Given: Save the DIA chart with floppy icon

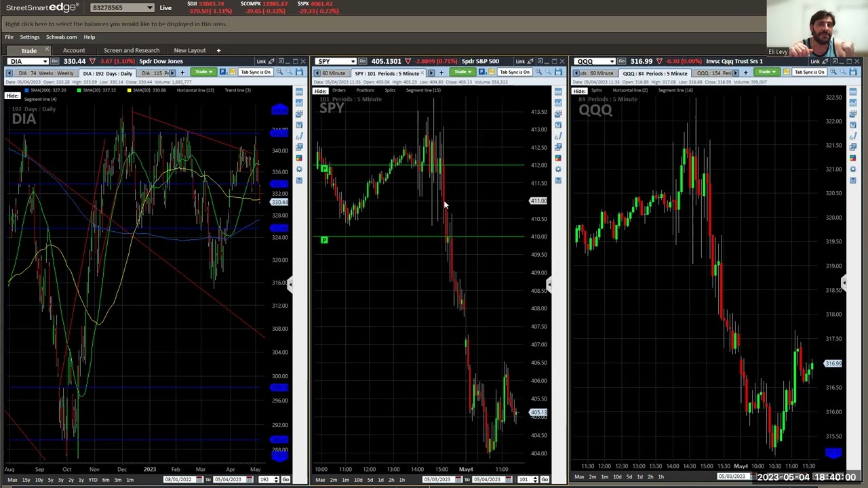Looking at the screenshot, I should (x=299, y=72).
